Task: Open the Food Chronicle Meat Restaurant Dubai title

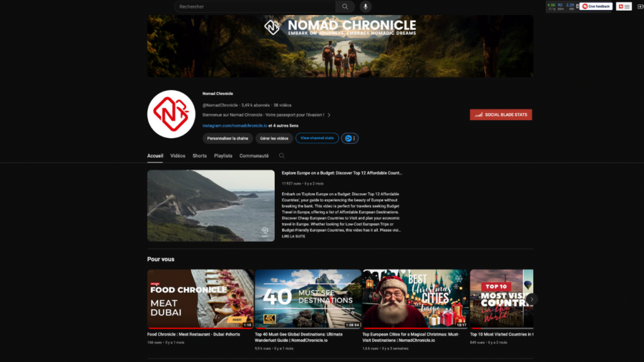Action: 194,334
